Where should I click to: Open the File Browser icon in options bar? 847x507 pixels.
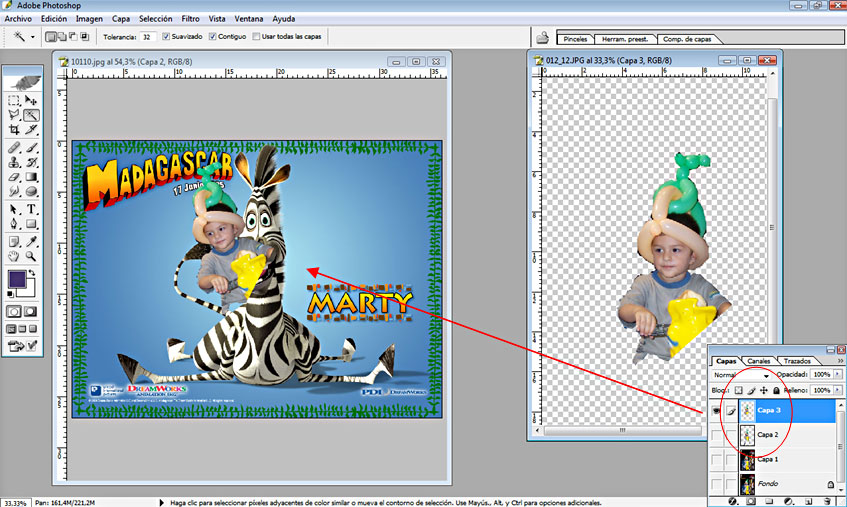point(542,38)
